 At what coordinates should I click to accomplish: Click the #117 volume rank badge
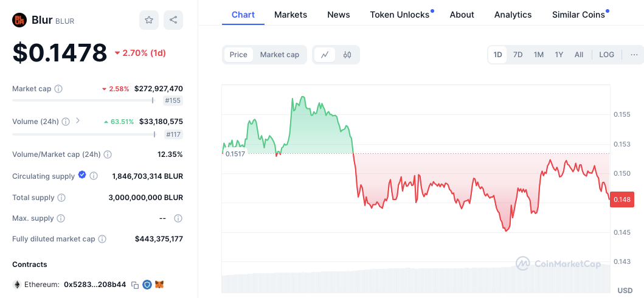click(x=173, y=134)
